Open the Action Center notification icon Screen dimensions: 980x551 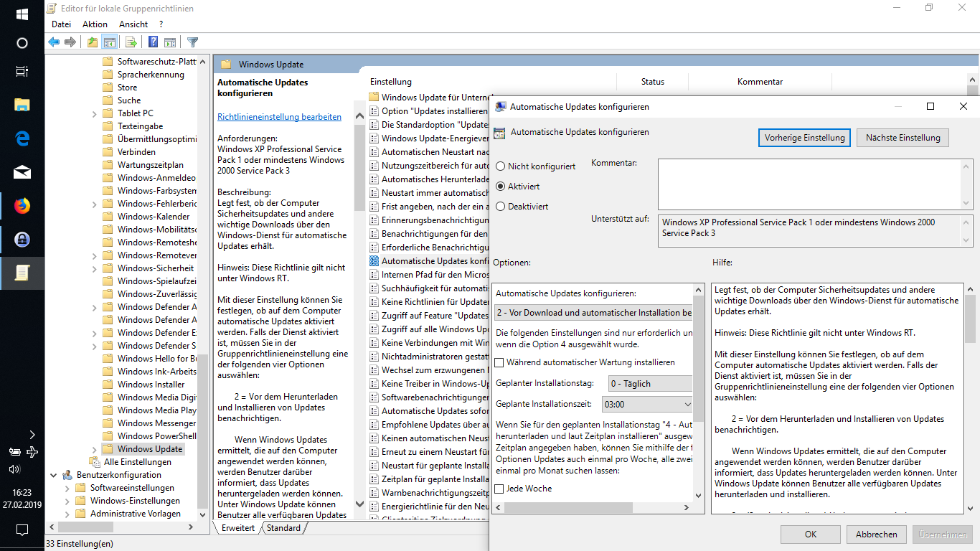tap(22, 530)
